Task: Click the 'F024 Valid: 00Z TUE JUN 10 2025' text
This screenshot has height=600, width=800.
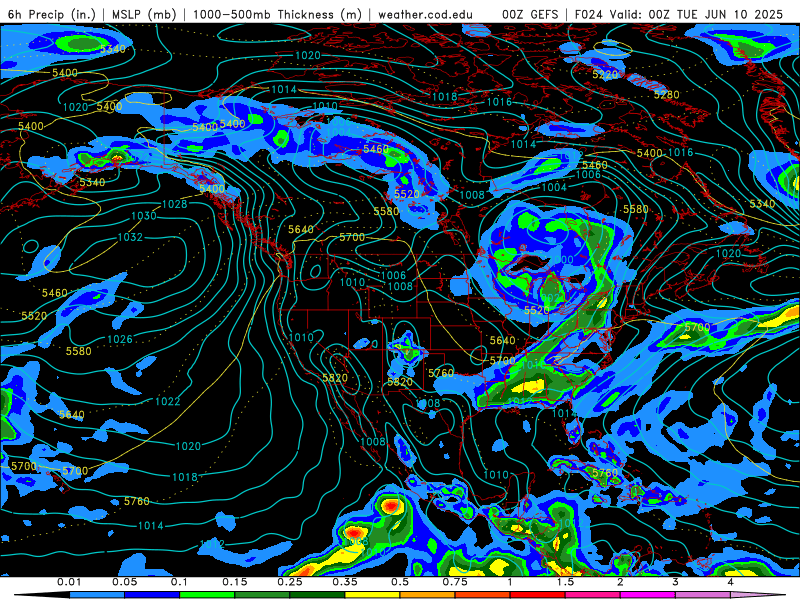Action: [x=679, y=14]
